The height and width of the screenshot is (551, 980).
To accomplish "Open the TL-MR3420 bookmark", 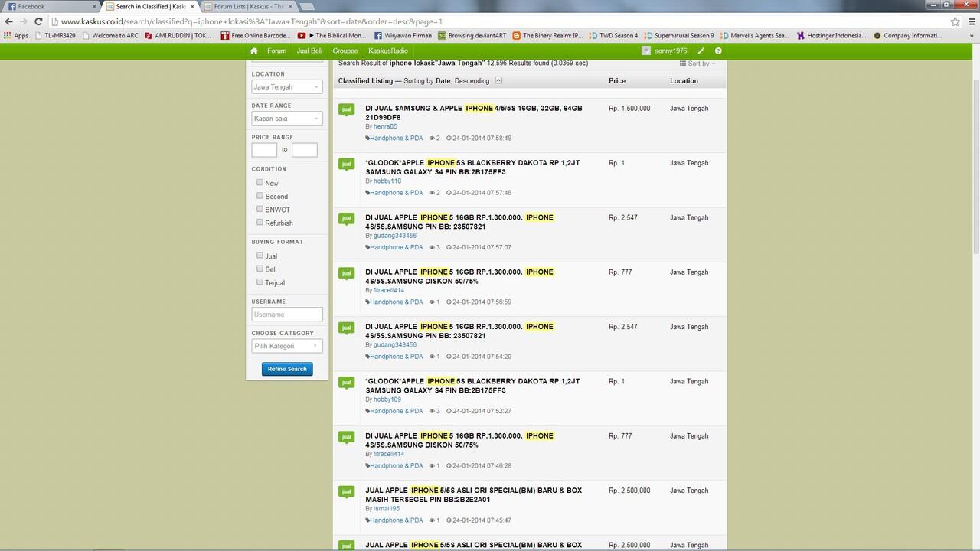I will point(56,35).
